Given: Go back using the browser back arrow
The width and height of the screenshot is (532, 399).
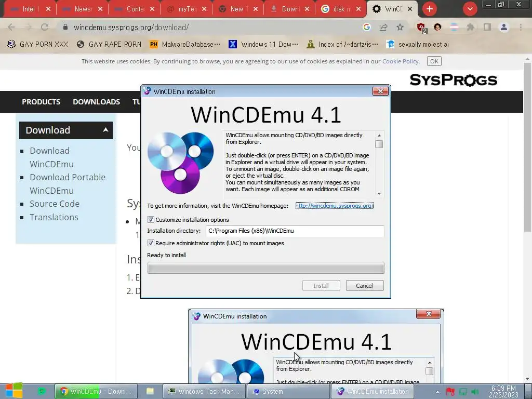Looking at the screenshot, I should [x=11, y=27].
